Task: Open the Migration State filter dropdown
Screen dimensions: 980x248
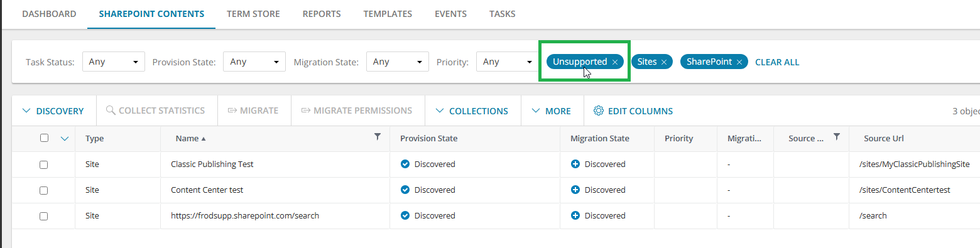Action: (x=398, y=62)
